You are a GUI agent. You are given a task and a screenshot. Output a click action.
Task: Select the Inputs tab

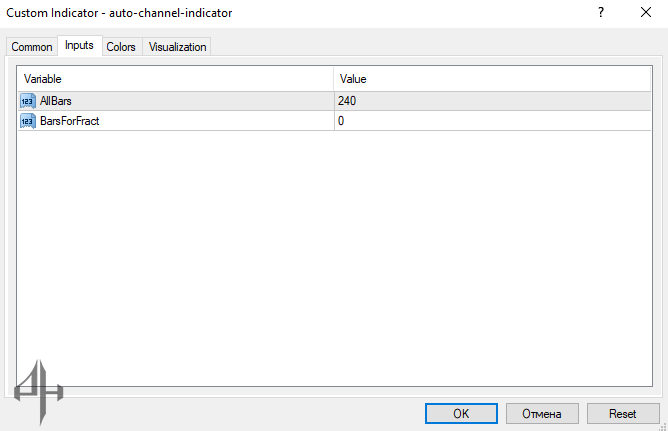(x=79, y=46)
